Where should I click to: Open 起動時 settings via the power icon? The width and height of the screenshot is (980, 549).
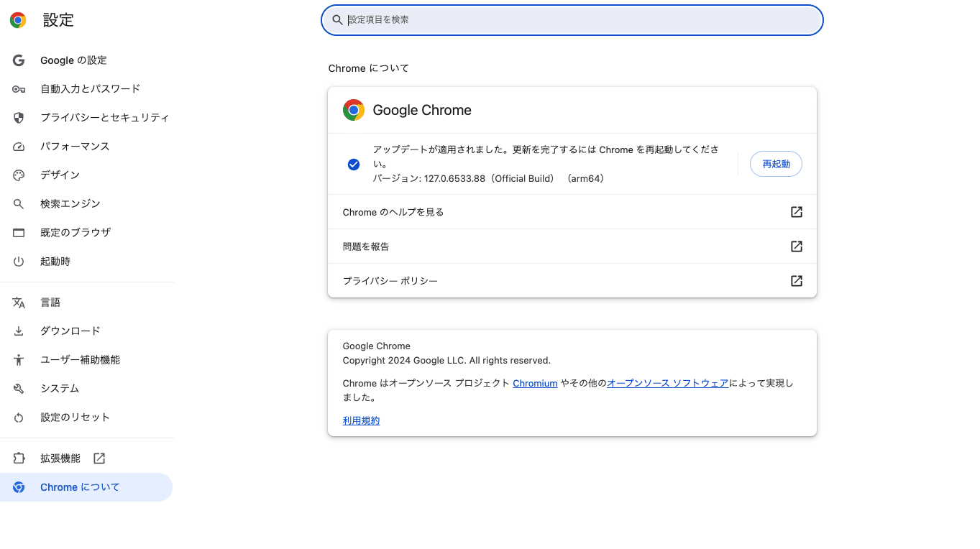pos(19,261)
